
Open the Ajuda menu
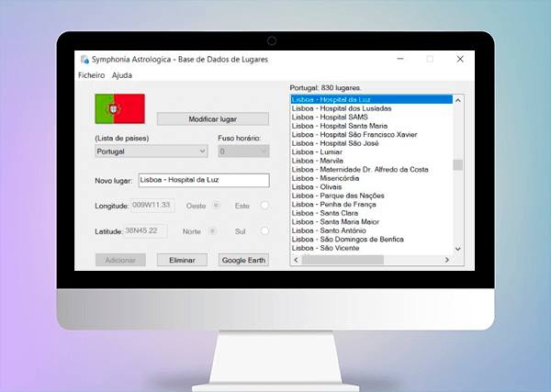tap(122, 75)
